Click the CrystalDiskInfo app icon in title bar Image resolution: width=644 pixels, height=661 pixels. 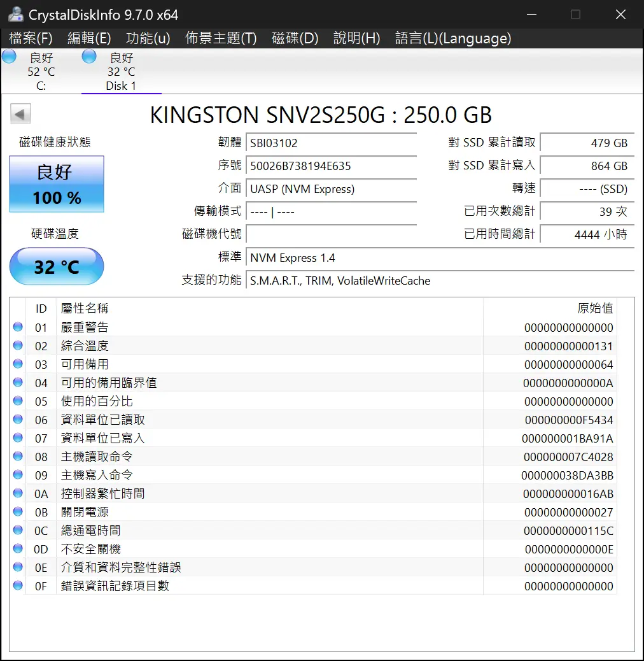click(x=15, y=15)
